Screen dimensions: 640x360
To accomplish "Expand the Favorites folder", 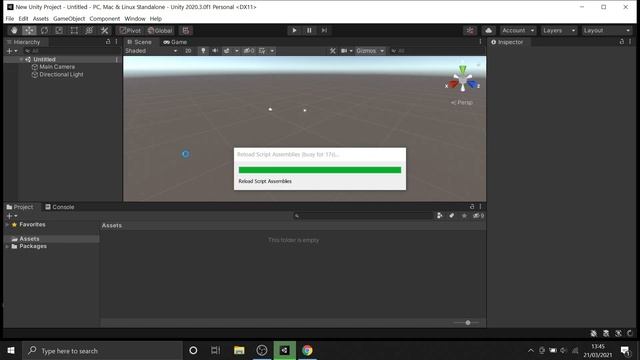I will click(x=7, y=224).
